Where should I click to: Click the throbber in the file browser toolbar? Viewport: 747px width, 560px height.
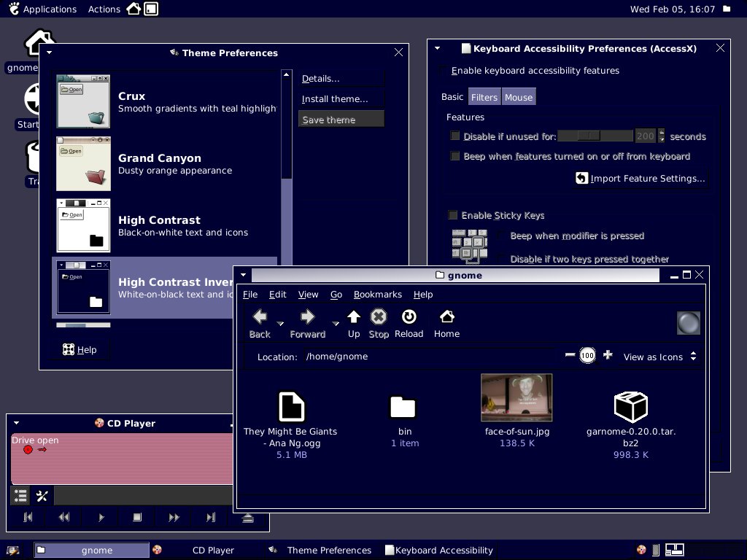(x=689, y=323)
